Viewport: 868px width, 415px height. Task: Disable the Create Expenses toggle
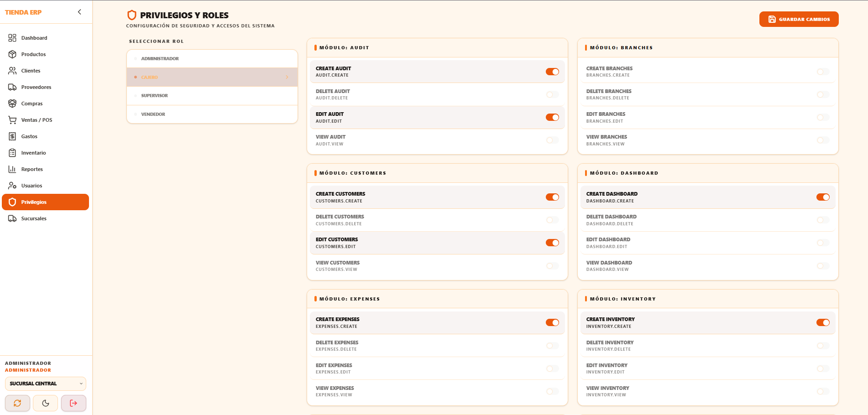click(x=552, y=322)
